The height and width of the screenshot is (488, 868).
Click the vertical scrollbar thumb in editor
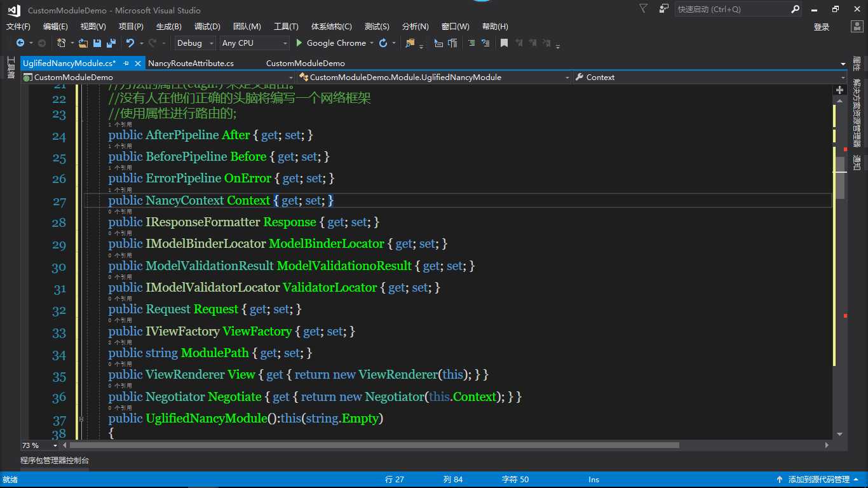(x=840, y=178)
